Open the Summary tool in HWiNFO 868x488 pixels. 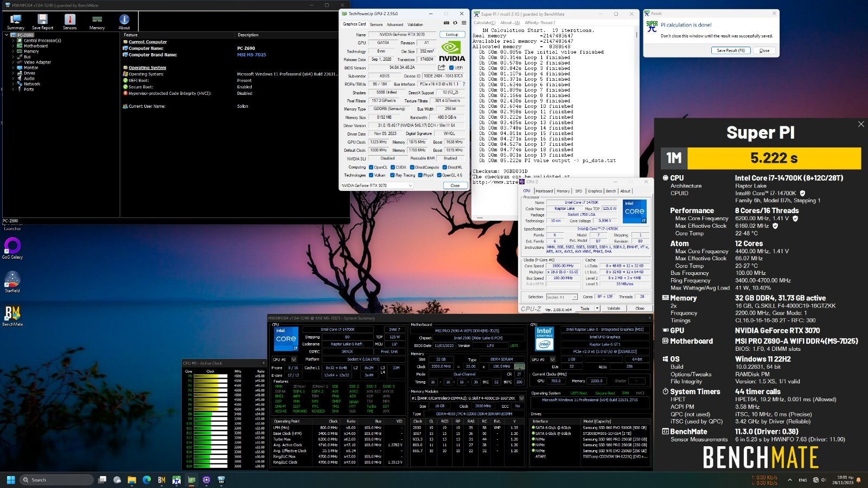(15, 22)
